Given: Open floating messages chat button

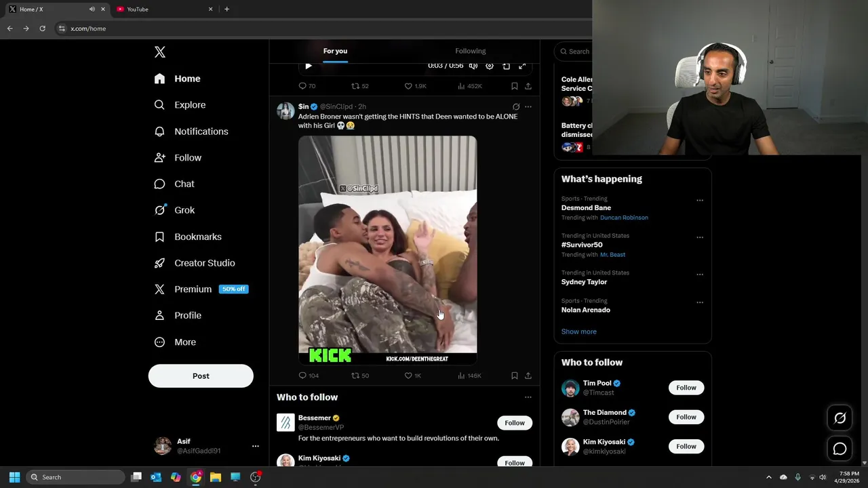Looking at the screenshot, I should point(840,449).
